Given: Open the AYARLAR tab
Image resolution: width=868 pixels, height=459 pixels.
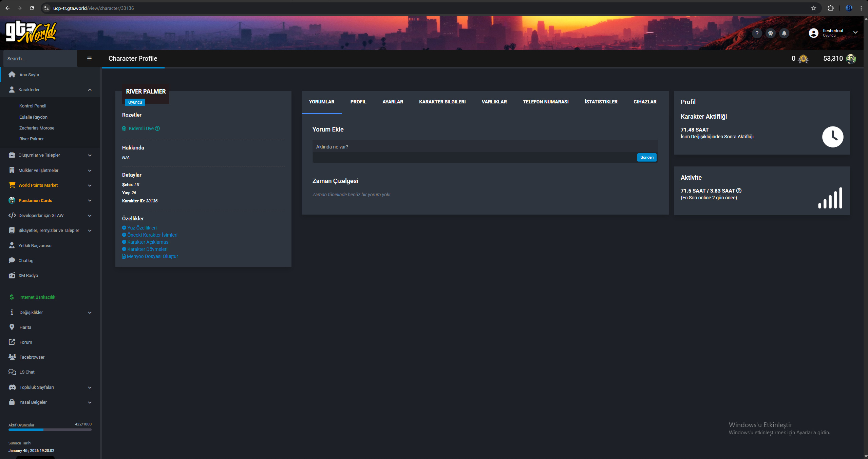Looking at the screenshot, I should coord(393,102).
